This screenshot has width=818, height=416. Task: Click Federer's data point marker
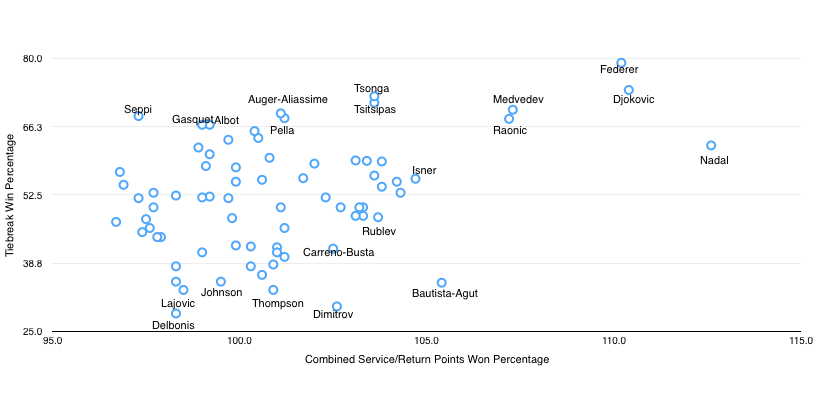621,63
